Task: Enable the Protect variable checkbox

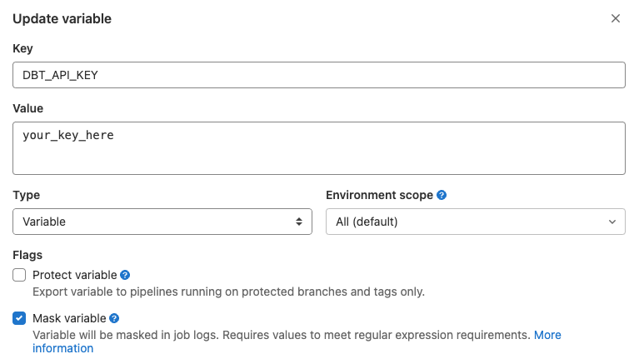Action: pos(20,275)
